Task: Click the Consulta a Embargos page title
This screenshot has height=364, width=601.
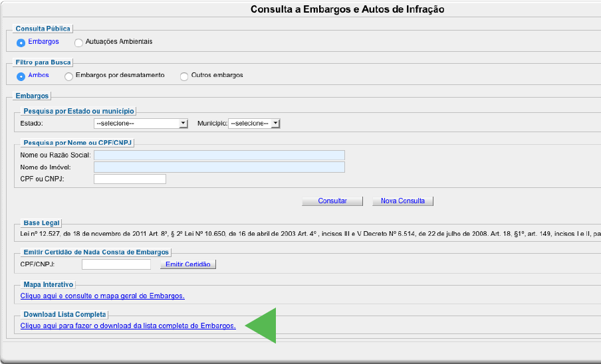Action: (347, 9)
